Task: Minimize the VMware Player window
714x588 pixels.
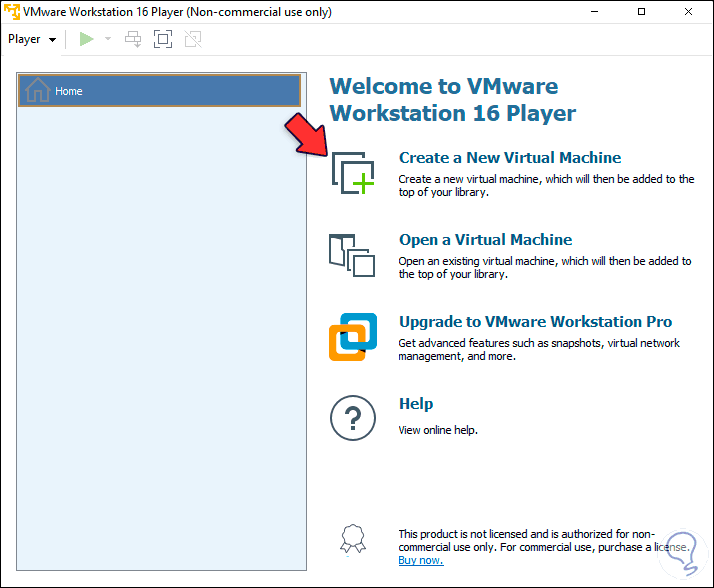Action: [594, 11]
